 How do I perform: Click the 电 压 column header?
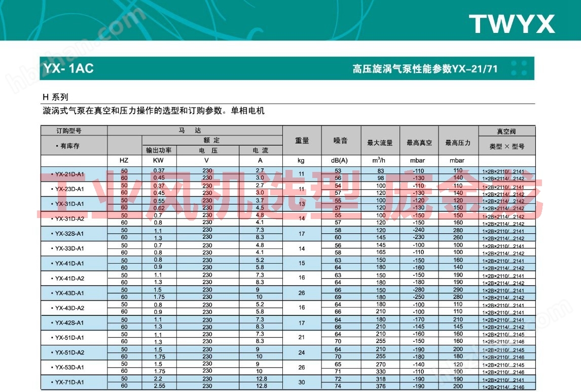(x=208, y=150)
